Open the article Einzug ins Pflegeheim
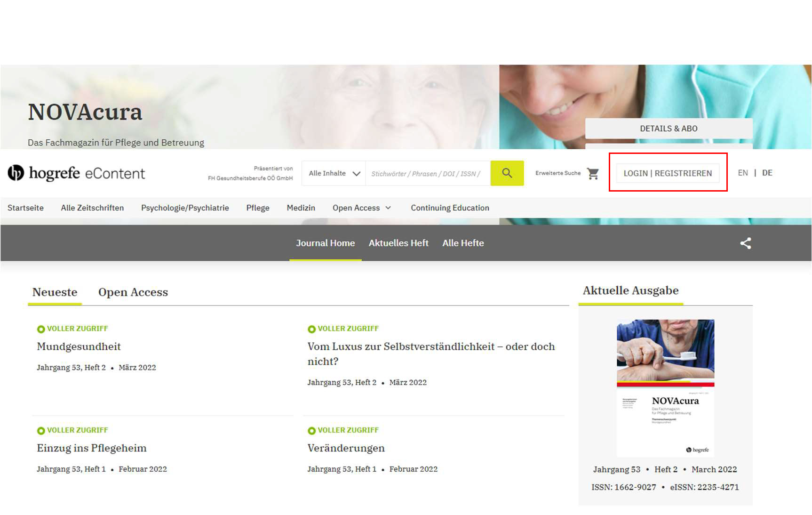 (x=92, y=448)
